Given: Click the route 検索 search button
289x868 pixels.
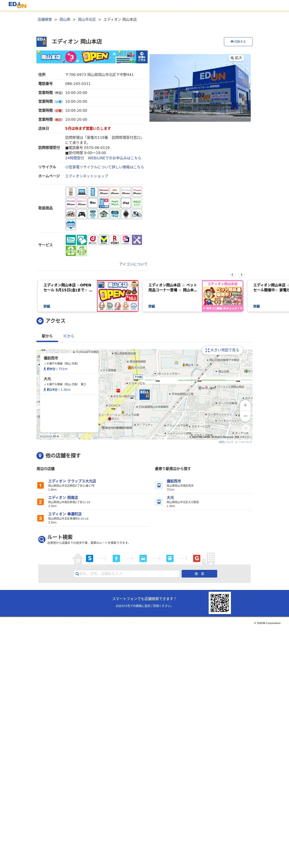Looking at the screenshot, I should (199, 573).
